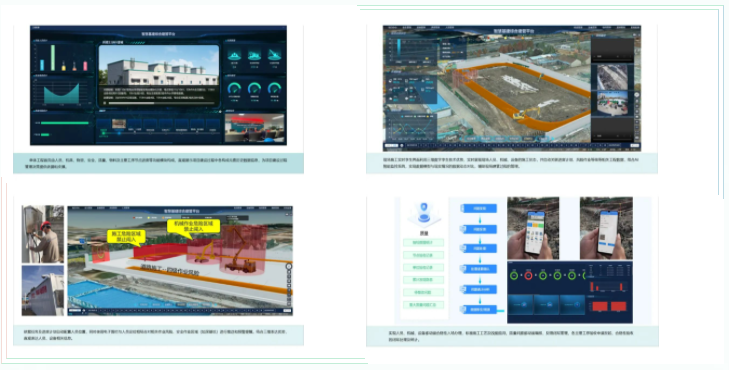The width and height of the screenshot is (729, 370).
Task: Click the crane-shaped teal icon in top-left dashboard
Action: point(275,55)
